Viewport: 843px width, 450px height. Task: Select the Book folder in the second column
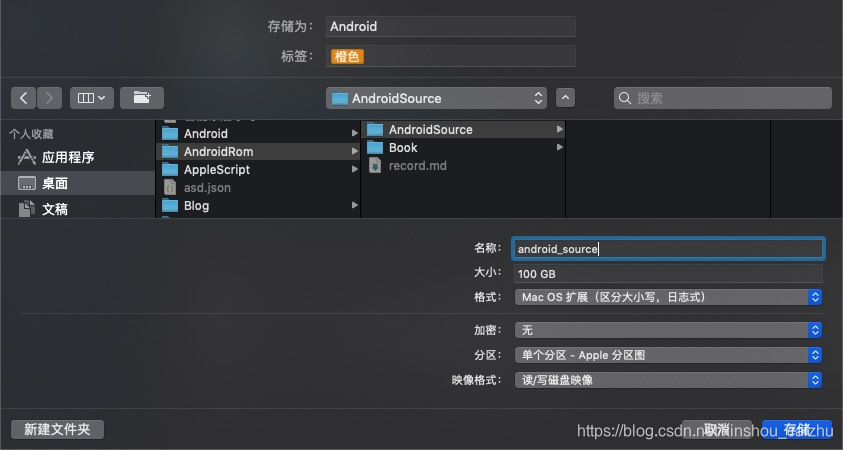pos(463,147)
